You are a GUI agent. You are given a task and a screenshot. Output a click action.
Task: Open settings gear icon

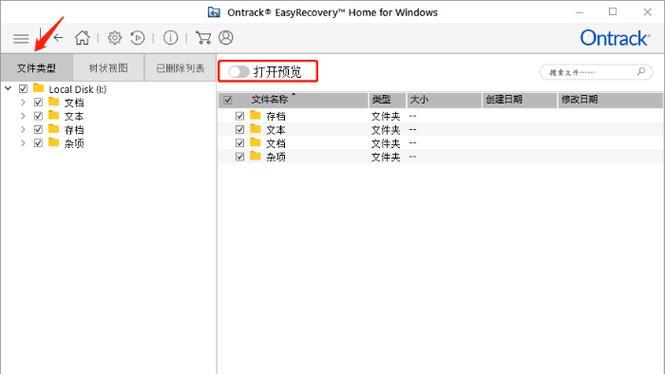coord(114,38)
